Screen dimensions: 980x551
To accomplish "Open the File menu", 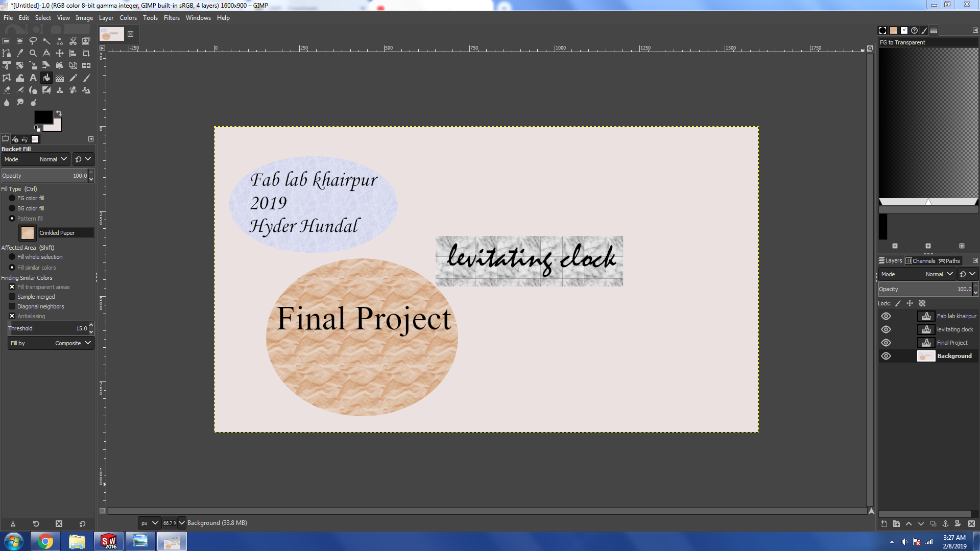I will [x=8, y=18].
